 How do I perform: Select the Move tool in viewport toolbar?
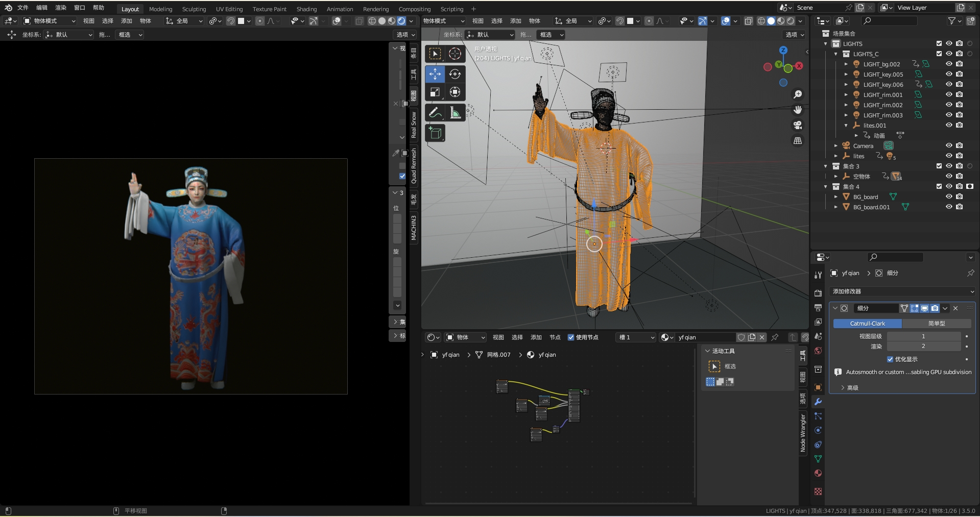(435, 74)
